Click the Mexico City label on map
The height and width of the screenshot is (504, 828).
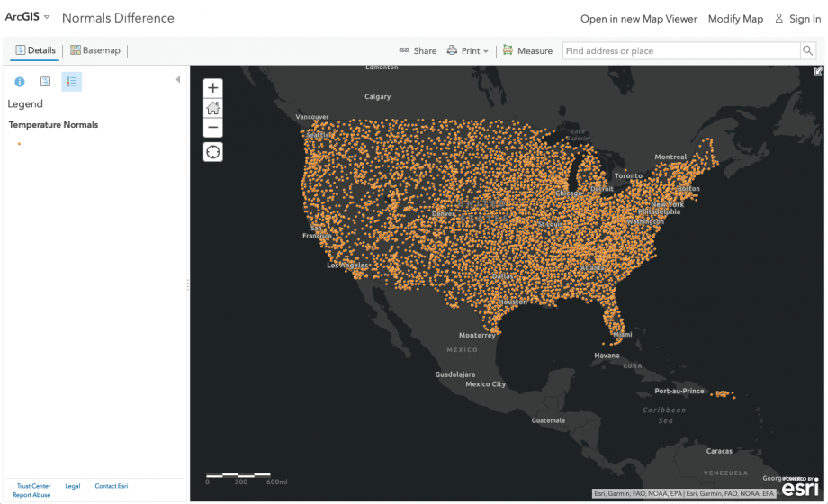(485, 384)
